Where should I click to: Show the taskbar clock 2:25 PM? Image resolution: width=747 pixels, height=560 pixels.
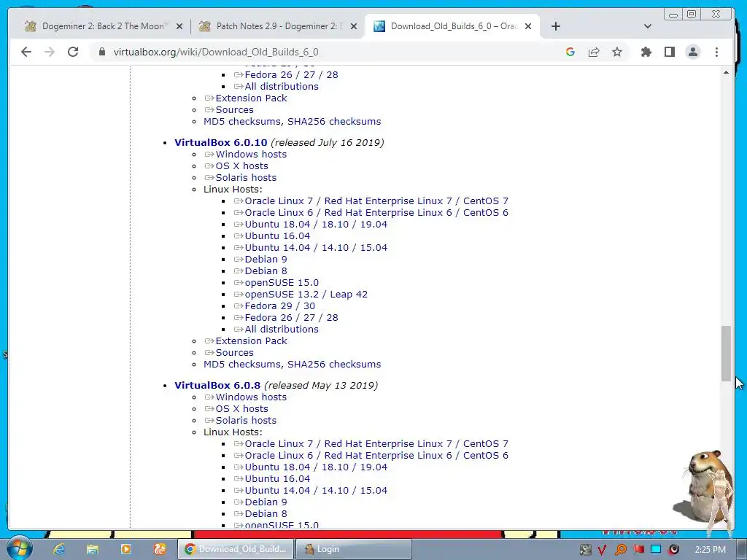click(x=710, y=550)
